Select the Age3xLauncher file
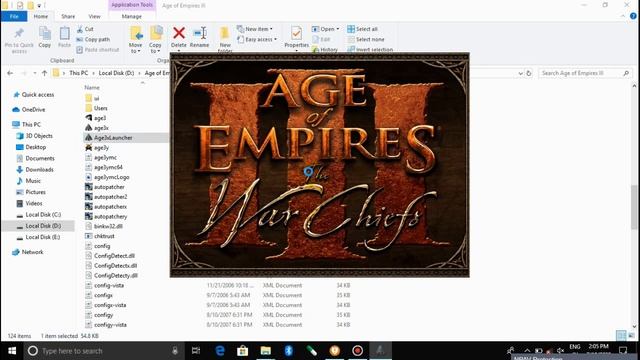 tap(113, 138)
